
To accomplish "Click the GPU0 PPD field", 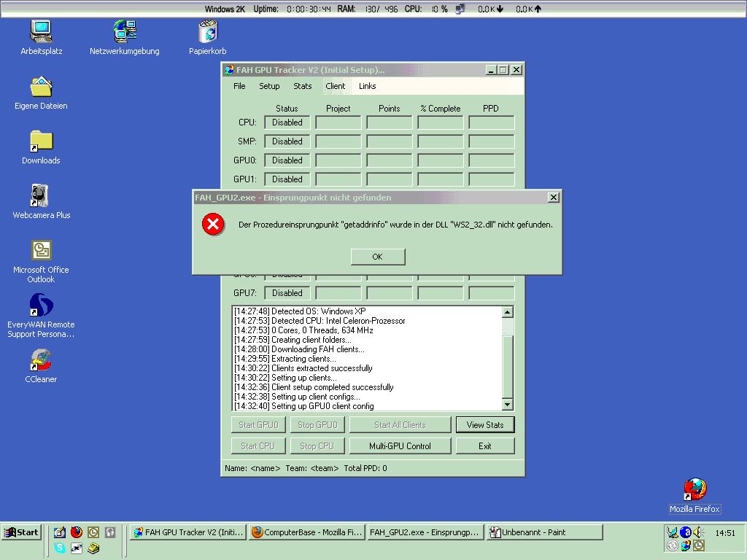I will pyautogui.click(x=492, y=160).
